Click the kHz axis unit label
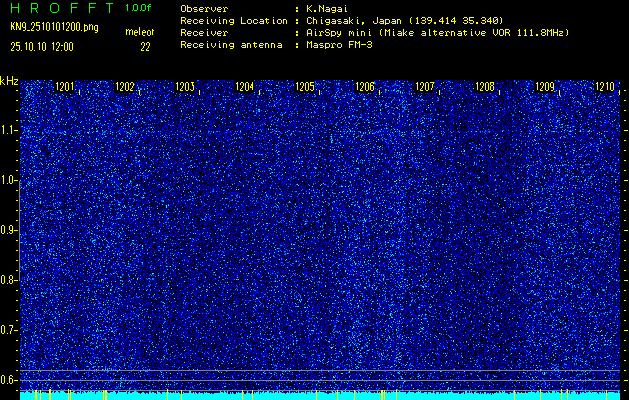The width and height of the screenshot is (629, 400). point(9,81)
